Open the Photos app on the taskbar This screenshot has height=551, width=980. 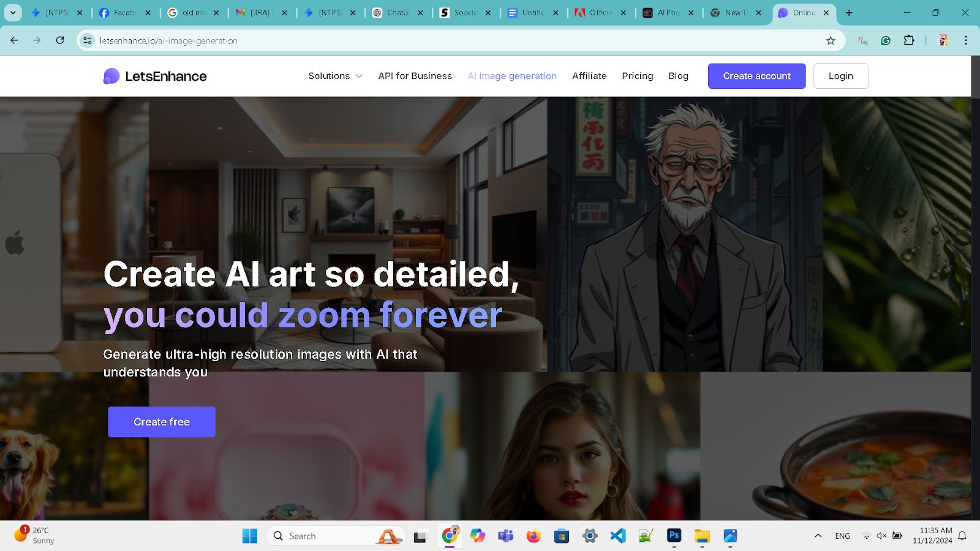coord(730,536)
